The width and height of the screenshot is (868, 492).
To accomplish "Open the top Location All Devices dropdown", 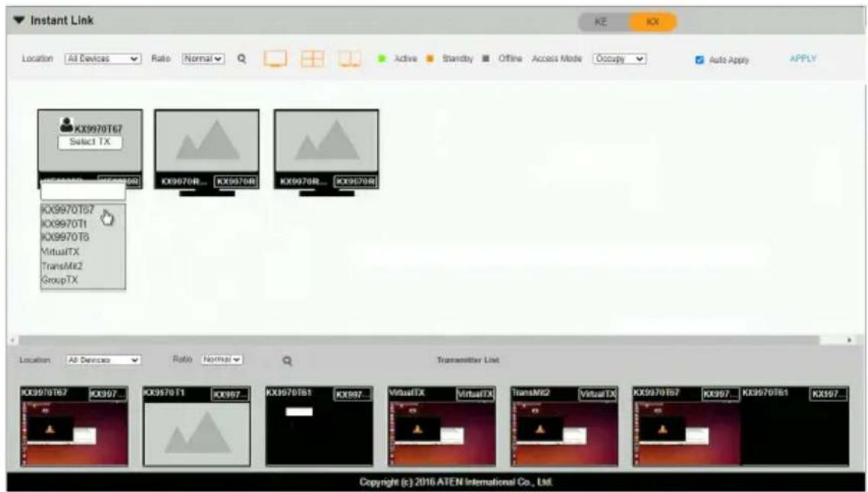I will tap(103, 59).
